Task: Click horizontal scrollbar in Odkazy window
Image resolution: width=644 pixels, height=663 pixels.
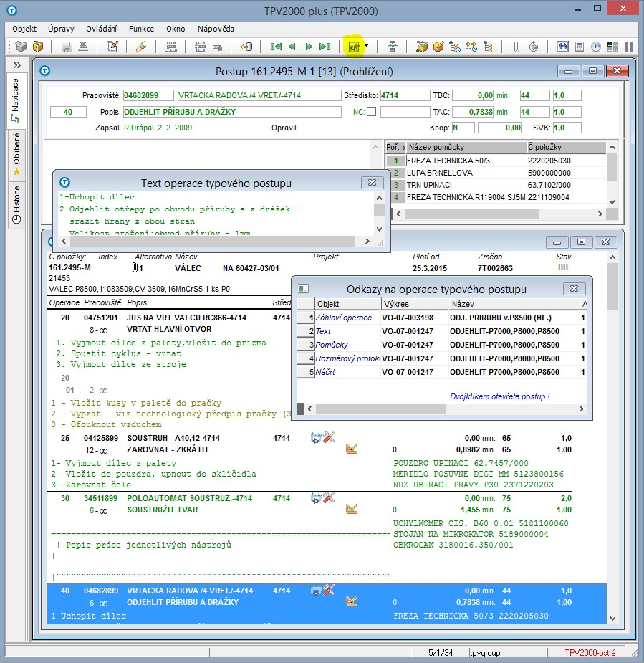Action: (x=380, y=409)
